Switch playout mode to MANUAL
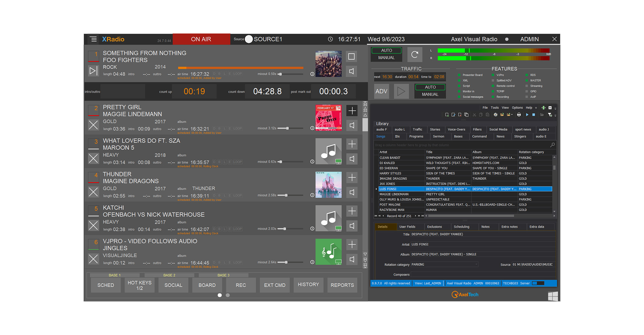 tap(386, 58)
